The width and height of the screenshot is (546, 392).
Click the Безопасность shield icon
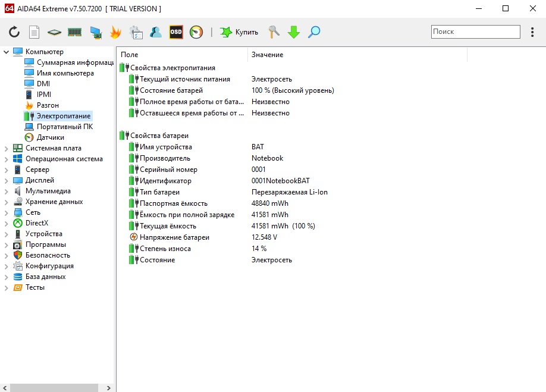pyautogui.click(x=18, y=255)
